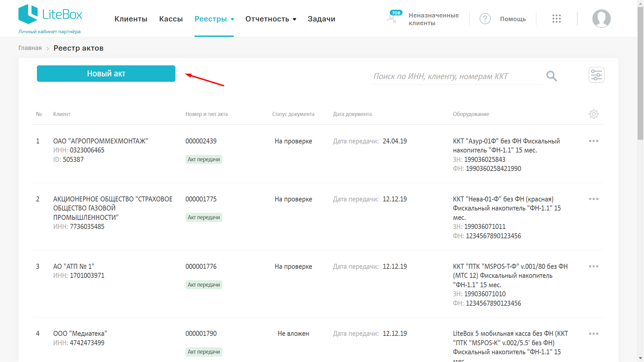Screen dimensions: 644x362
Task: Go to Главная breadcrumb link
Action: (30, 48)
